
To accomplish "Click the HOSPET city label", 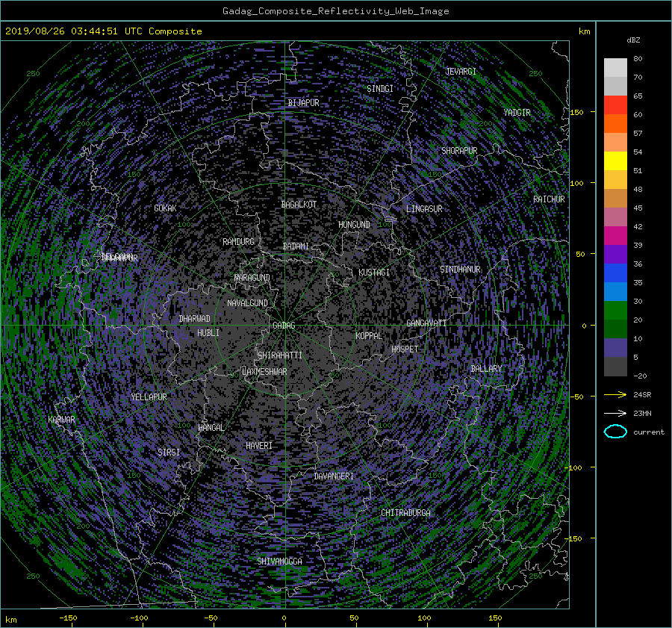I will click(x=405, y=349).
